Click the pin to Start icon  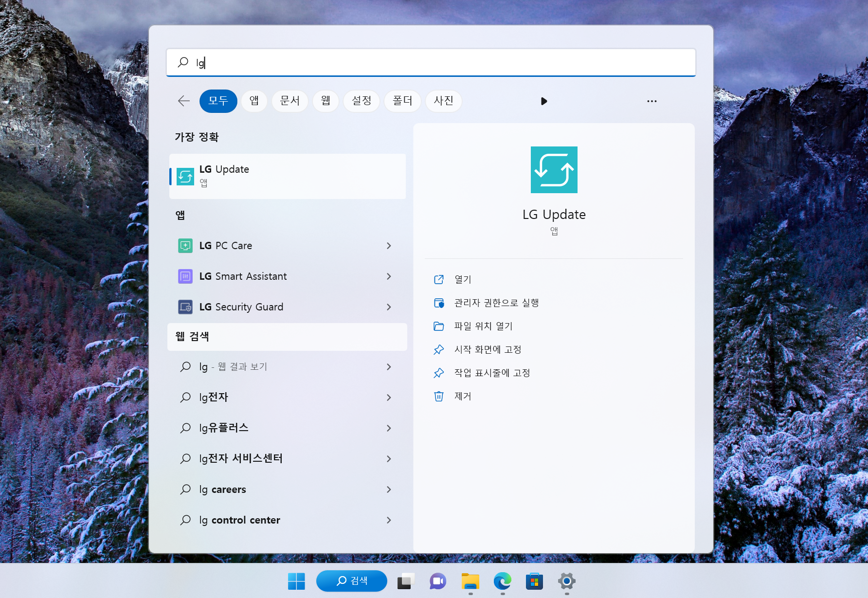click(439, 349)
